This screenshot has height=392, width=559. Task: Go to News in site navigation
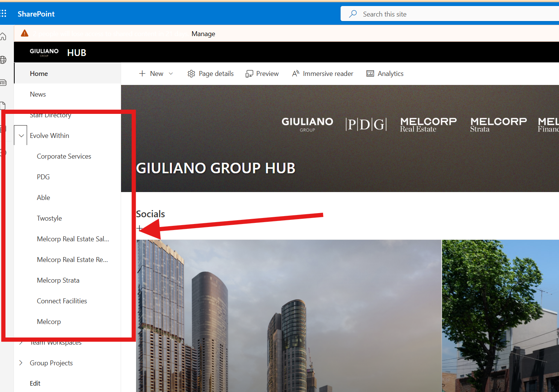[x=38, y=94]
